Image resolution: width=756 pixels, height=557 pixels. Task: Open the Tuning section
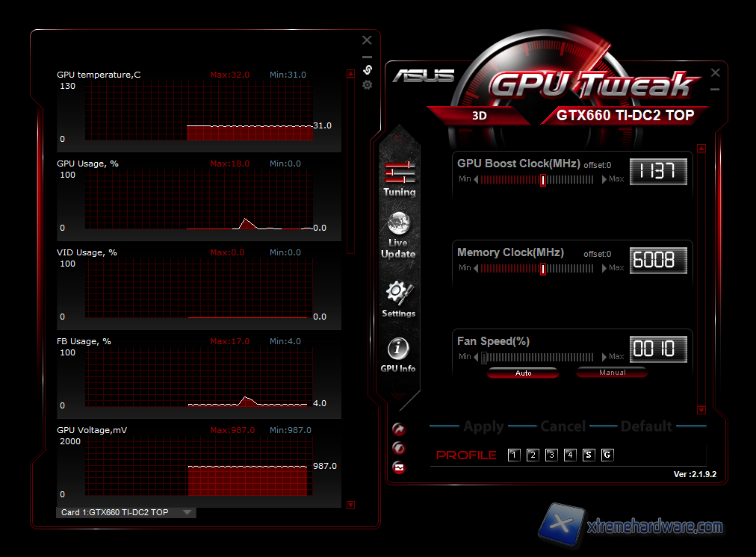click(x=399, y=178)
